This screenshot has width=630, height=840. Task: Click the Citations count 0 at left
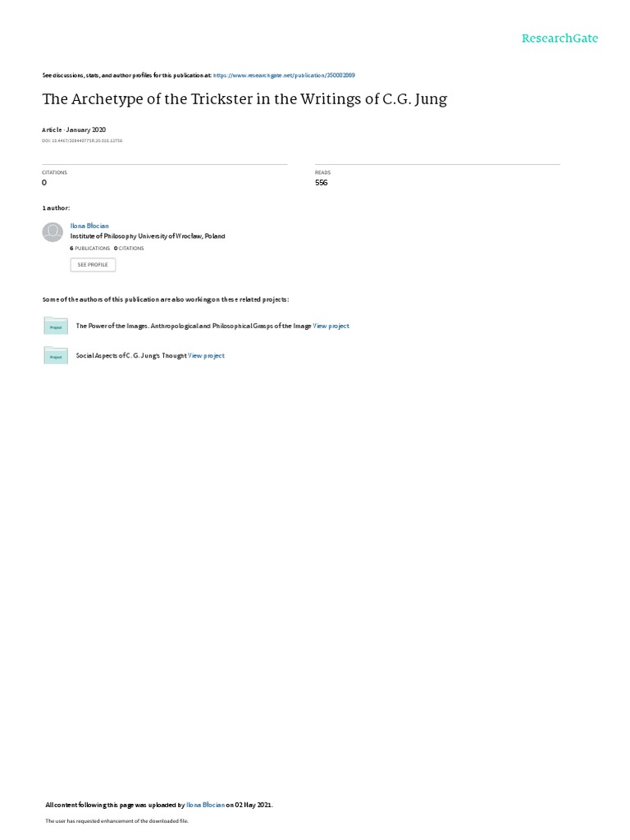coord(44,183)
